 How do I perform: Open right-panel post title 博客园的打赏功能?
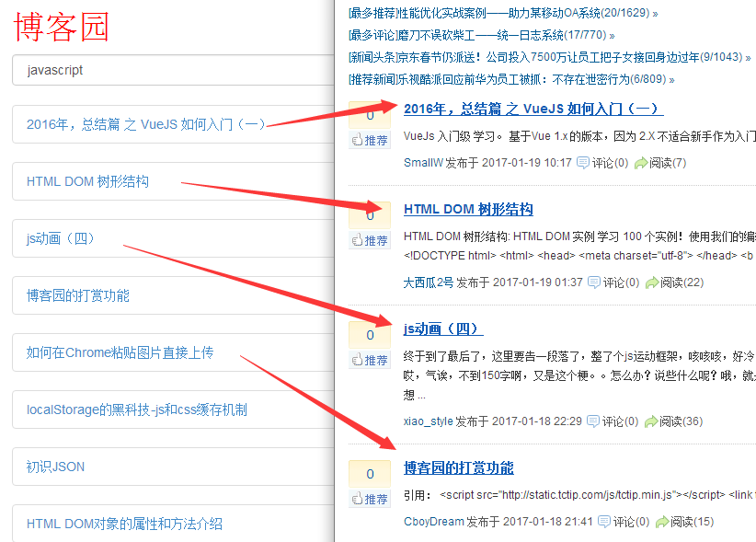(x=459, y=467)
